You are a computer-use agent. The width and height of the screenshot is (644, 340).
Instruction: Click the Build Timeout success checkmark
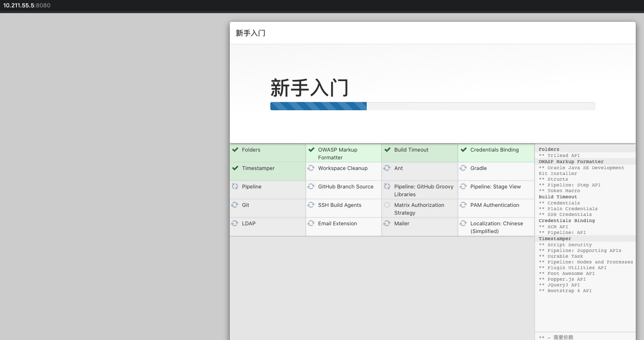[x=387, y=150]
